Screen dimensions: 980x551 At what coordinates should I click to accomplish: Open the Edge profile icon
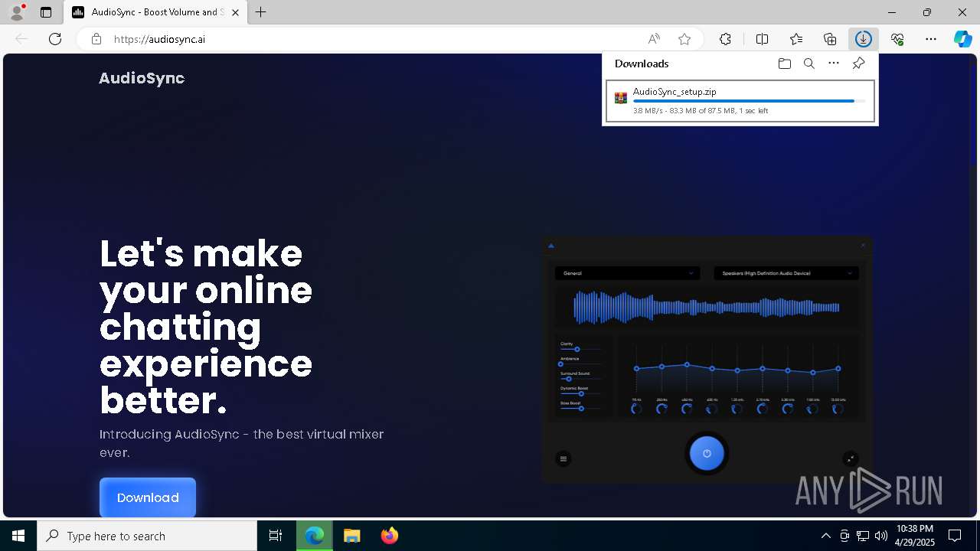pos(17,12)
